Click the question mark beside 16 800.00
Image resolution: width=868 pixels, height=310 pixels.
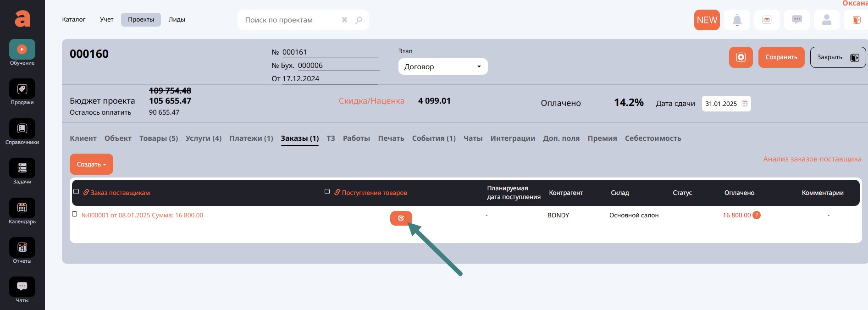pyautogui.click(x=757, y=215)
